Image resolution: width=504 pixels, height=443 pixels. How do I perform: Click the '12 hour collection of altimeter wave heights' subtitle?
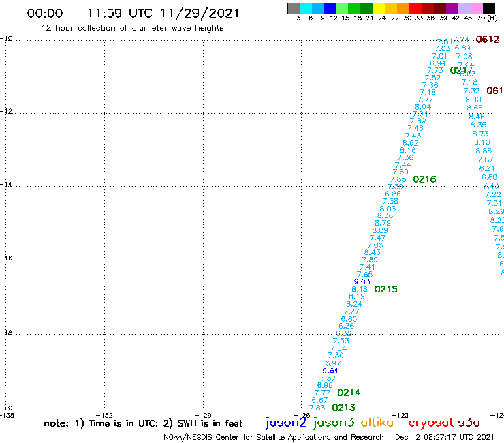click(x=132, y=28)
